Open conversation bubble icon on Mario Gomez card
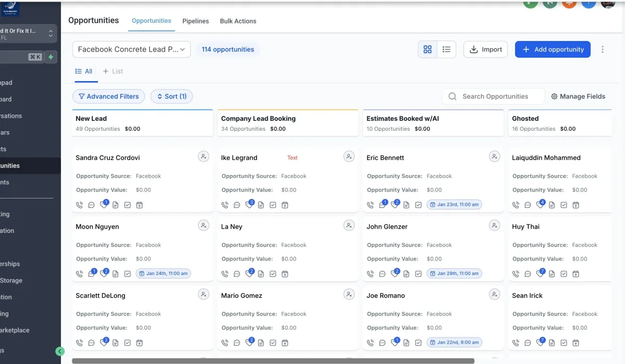625x364 pixels. [x=237, y=343]
